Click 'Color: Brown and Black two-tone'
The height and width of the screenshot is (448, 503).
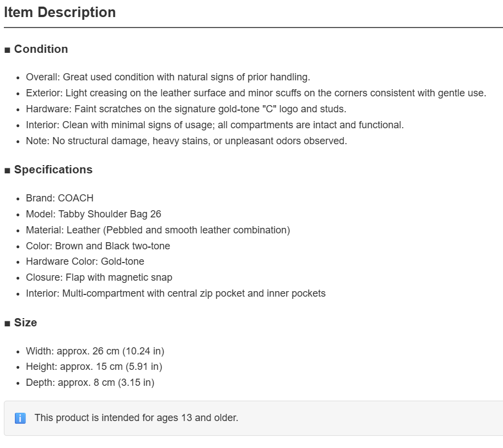(x=98, y=246)
